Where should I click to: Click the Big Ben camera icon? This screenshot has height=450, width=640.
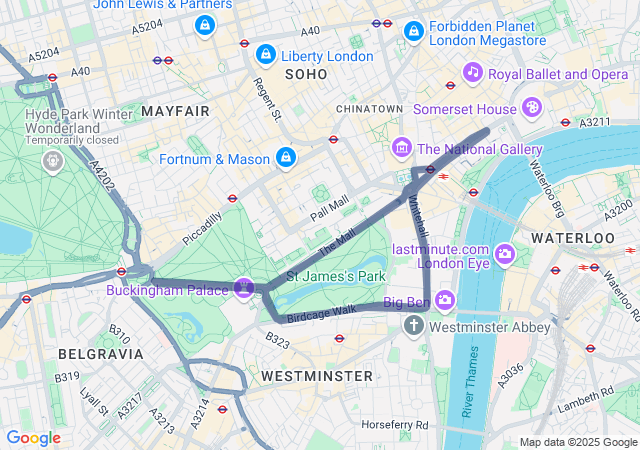[445, 301]
